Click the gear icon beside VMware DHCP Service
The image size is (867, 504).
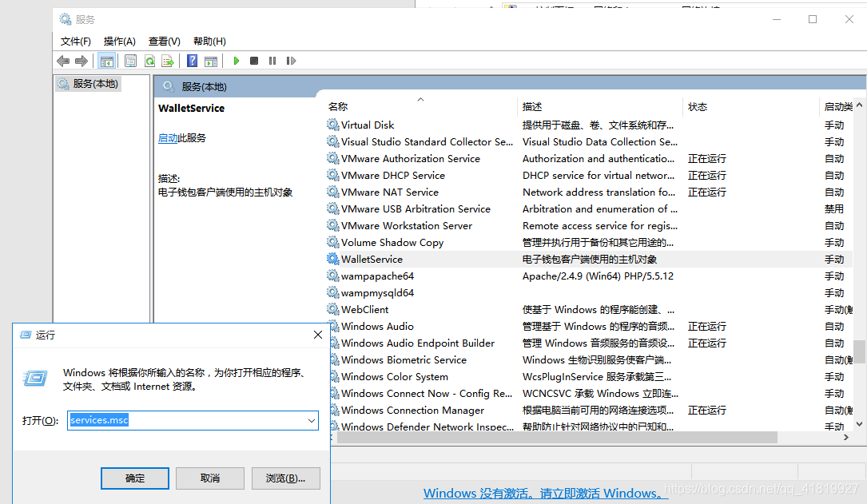pos(333,175)
